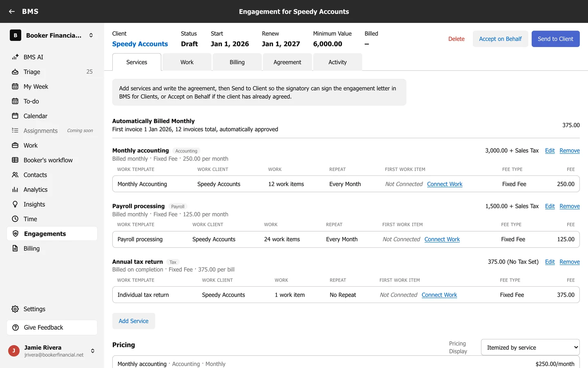Expand the Jamie Rivera account menu
Image resolution: width=588 pixels, height=368 pixels.
tap(93, 351)
